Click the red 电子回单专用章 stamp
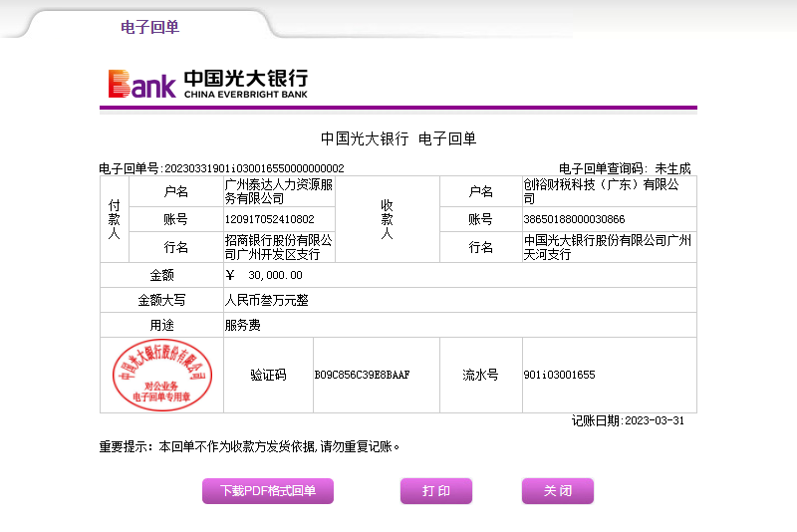Screen dimensions: 797x532 [162, 375]
